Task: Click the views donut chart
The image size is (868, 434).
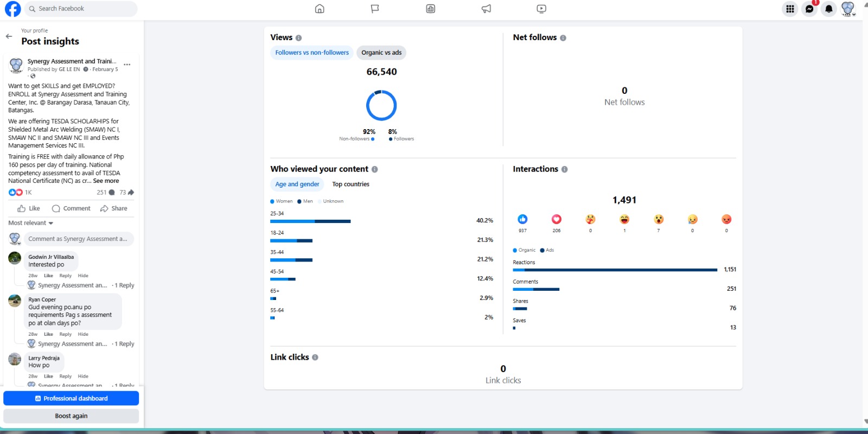Action: coord(381,105)
